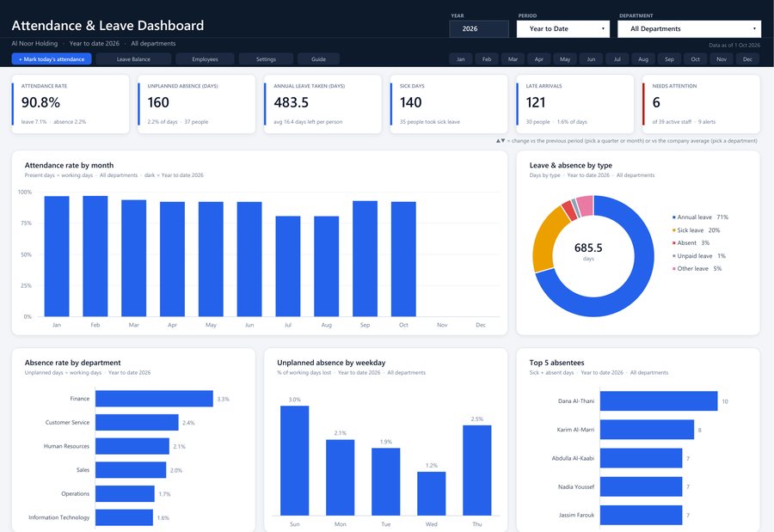Open the Leave Balance page
The image size is (774, 532).
(x=133, y=59)
